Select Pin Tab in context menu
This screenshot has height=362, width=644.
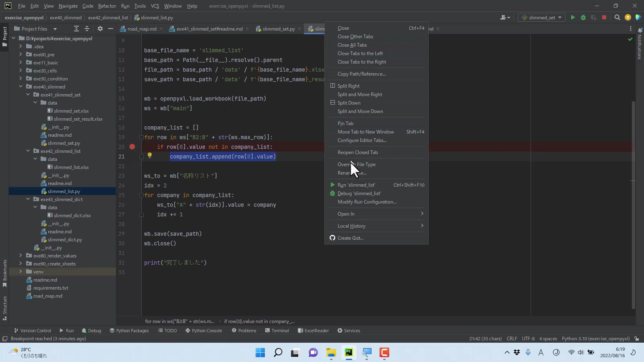pyautogui.click(x=345, y=123)
